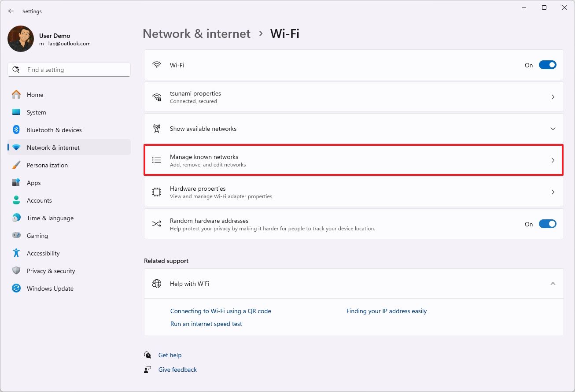Click the Personalization paintbrush icon

tap(17, 165)
